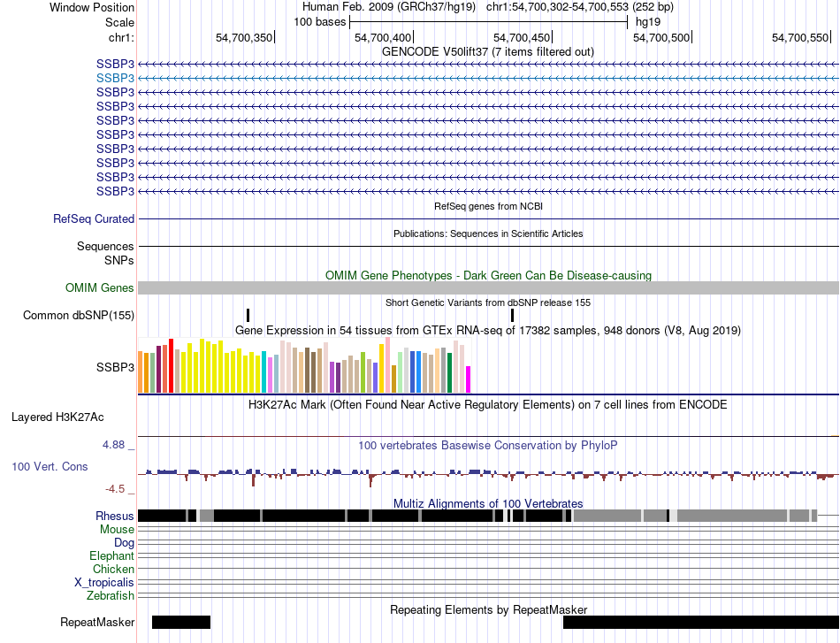Click the Chicken alignment label

click(x=113, y=569)
